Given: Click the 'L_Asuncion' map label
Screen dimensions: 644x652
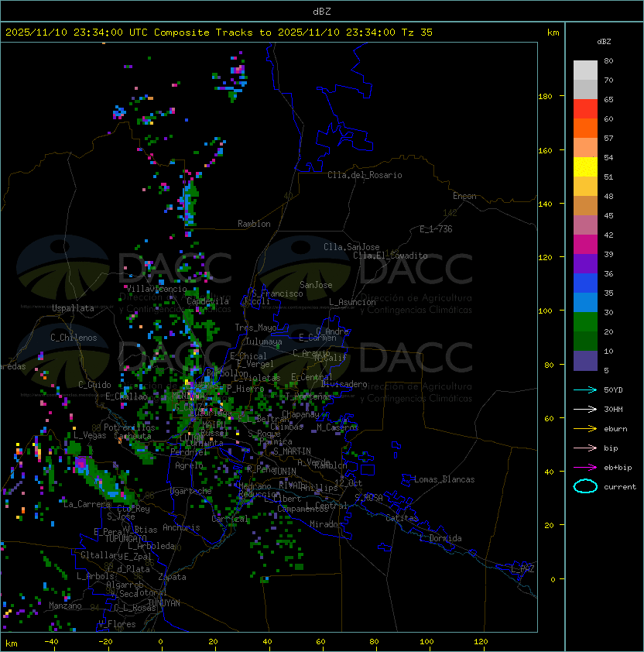Looking at the screenshot, I should (352, 302).
